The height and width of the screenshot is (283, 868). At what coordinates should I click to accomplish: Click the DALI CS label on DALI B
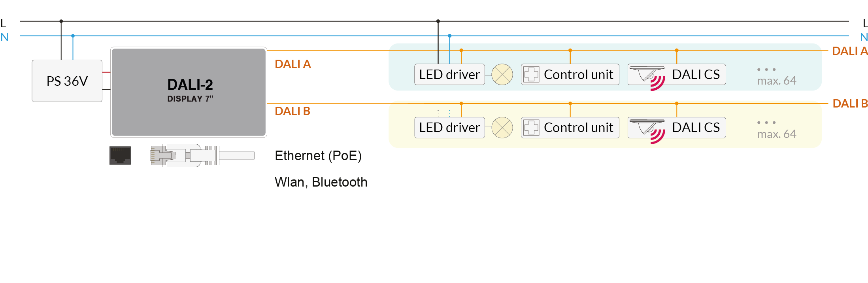point(696,128)
